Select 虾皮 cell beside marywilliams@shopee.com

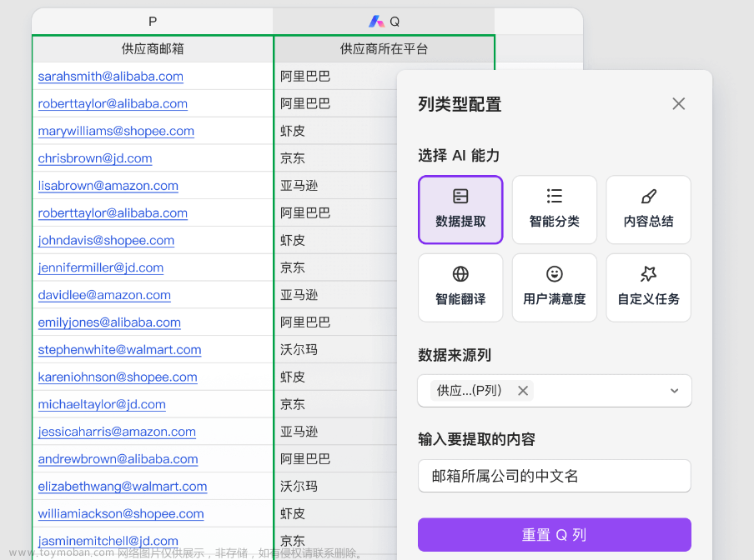click(x=335, y=131)
